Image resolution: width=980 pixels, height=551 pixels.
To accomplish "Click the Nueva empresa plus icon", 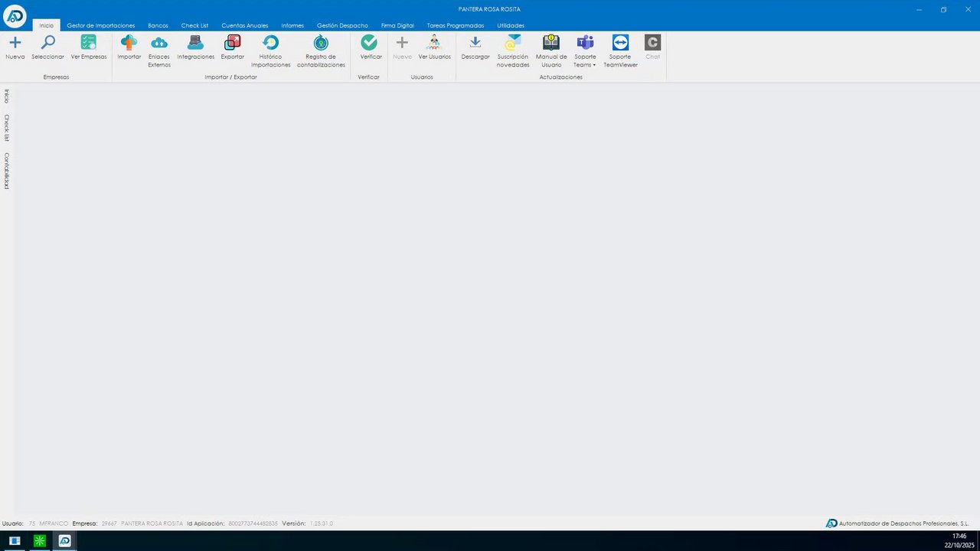I will tap(15, 43).
